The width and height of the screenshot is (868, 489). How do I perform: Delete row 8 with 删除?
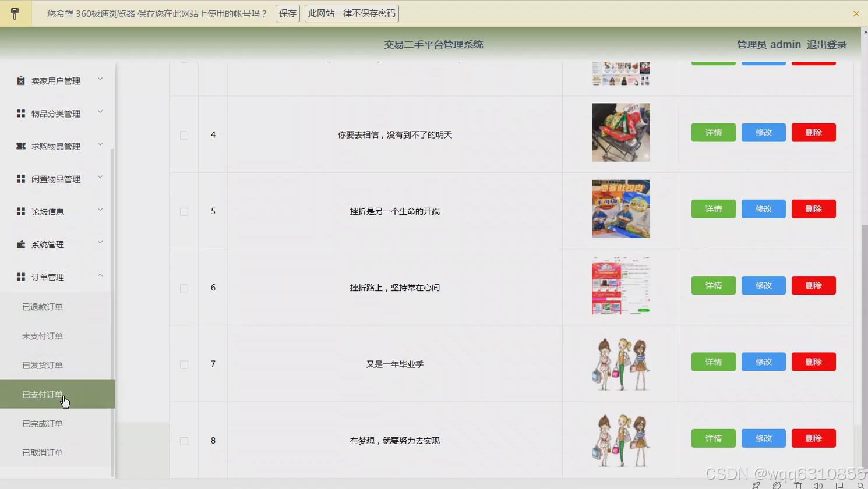(814, 438)
